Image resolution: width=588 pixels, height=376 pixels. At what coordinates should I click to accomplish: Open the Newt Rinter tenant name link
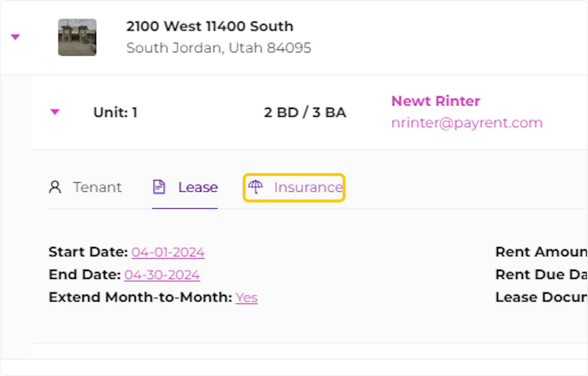(435, 101)
